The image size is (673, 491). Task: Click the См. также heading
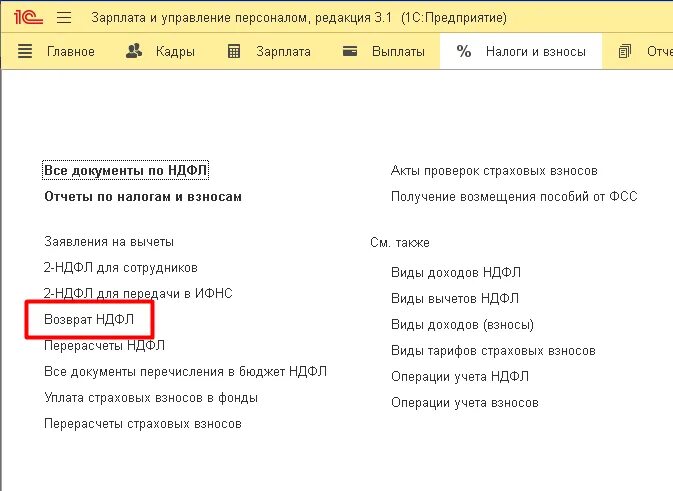(400, 243)
